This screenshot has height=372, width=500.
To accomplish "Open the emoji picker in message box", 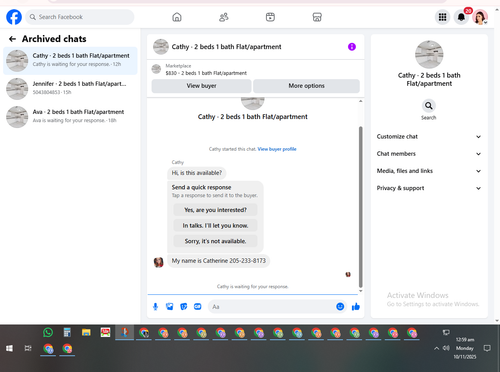I will click(x=340, y=307).
